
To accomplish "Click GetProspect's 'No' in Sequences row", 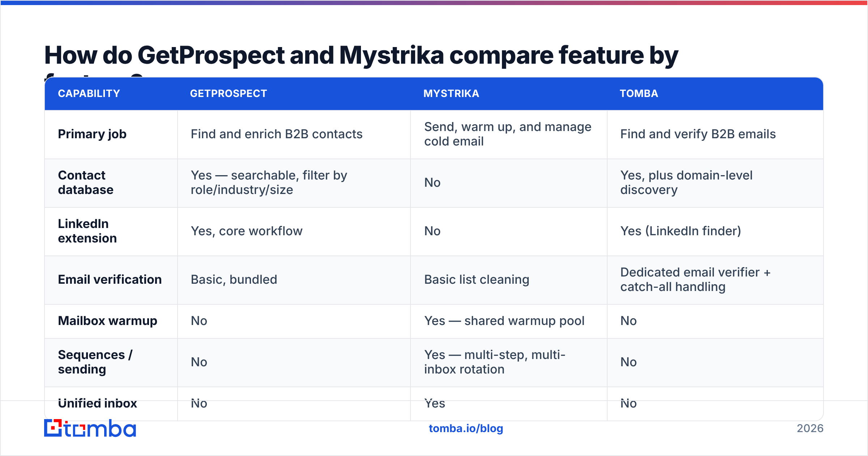I will tap(199, 362).
